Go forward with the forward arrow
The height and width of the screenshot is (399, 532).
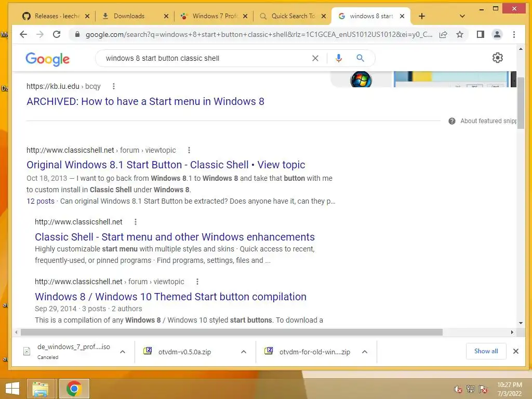point(39,34)
